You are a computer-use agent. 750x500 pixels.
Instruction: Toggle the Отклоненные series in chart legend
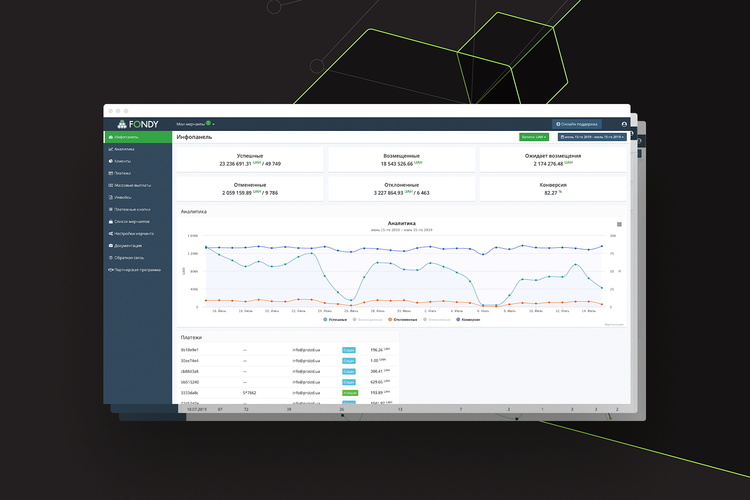[403, 319]
